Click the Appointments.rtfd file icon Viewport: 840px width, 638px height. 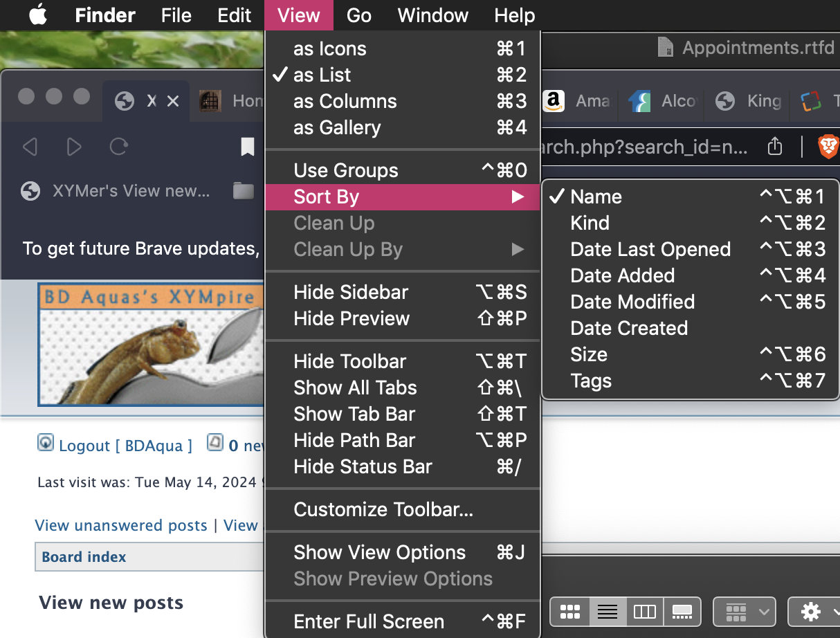pos(666,47)
